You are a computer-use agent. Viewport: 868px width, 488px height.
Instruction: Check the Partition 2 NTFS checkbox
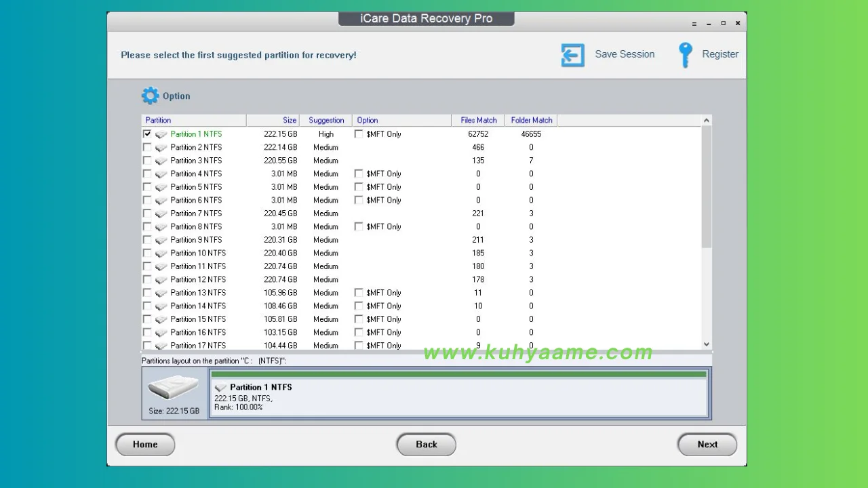click(147, 147)
